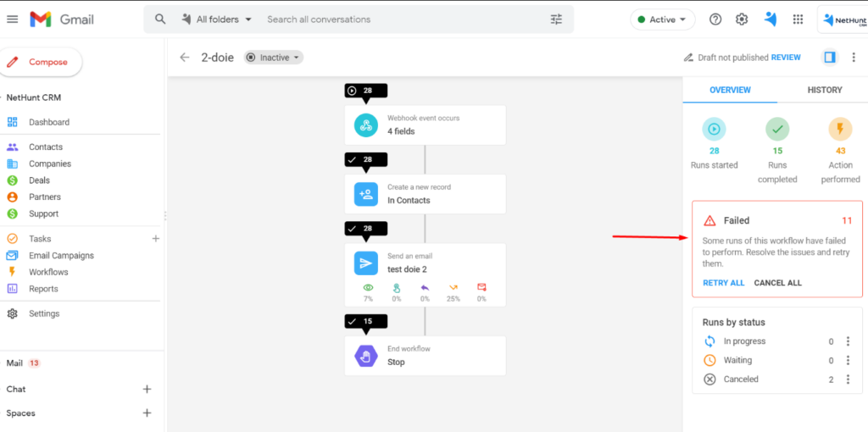
Task: Select the End workflow stop icon
Action: tap(366, 356)
